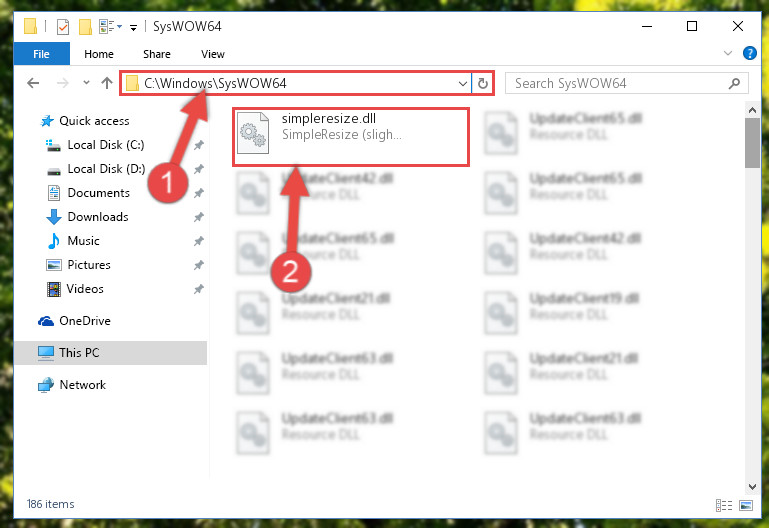Open the File menu

[x=41, y=54]
